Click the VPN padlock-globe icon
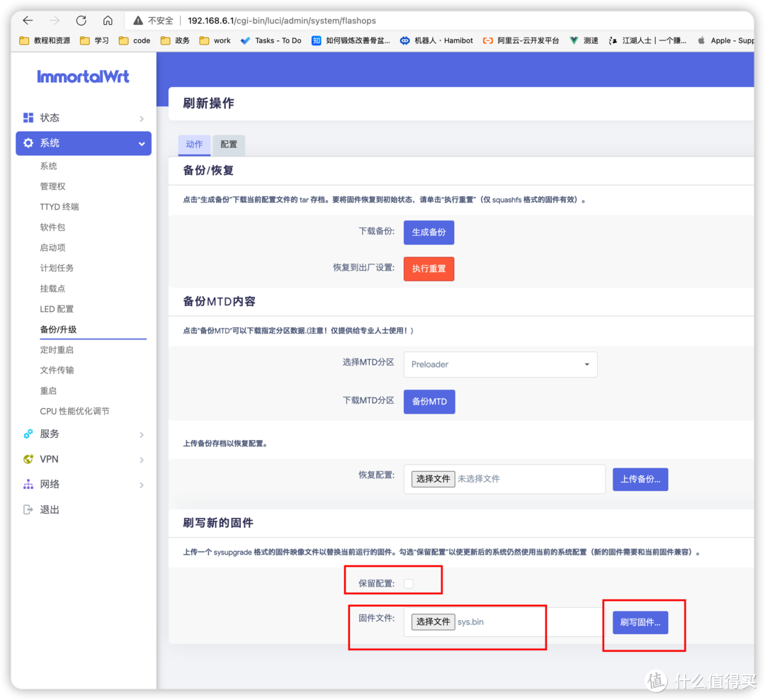Screen dimensions: 765x700 click(x=29, y=458)
